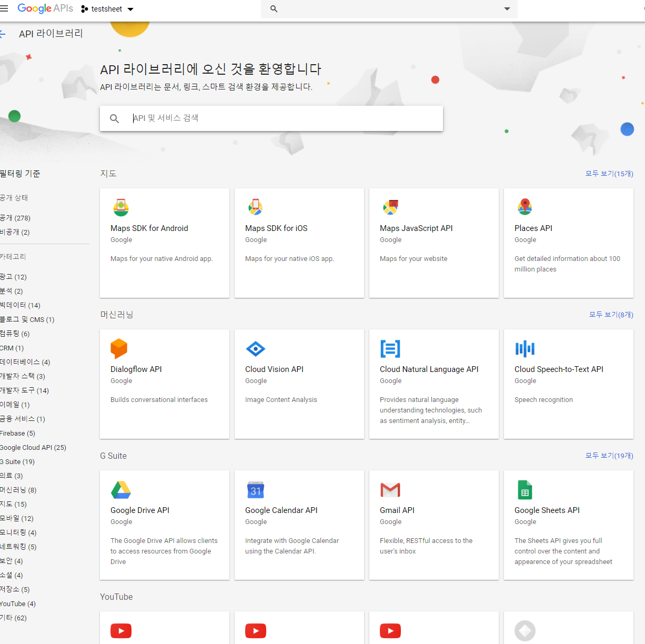Open the Maps SDK for Android title
This screenshot has width=645, height=644.
pos(149,228)
